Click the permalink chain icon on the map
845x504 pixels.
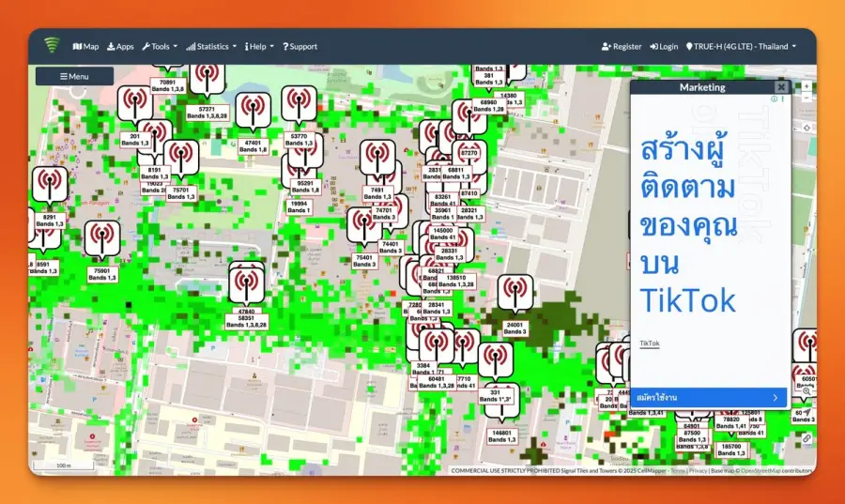pyautogui.click(x=807, y=438)
